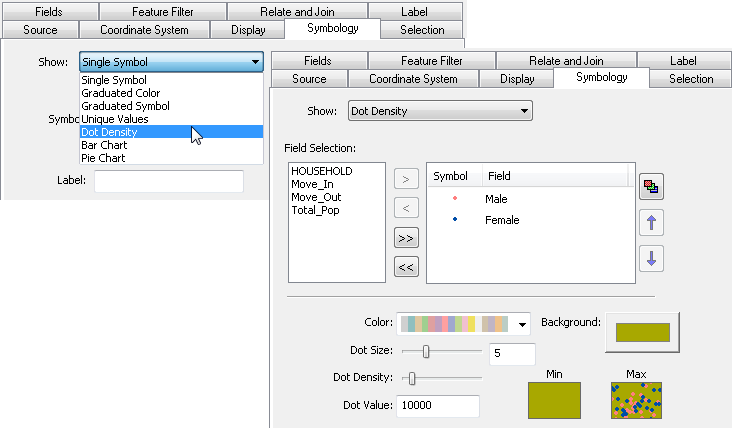Select Pie Chart from the open list
The image size is (734, 429).
pyautogui.click(x=103, y=158)
